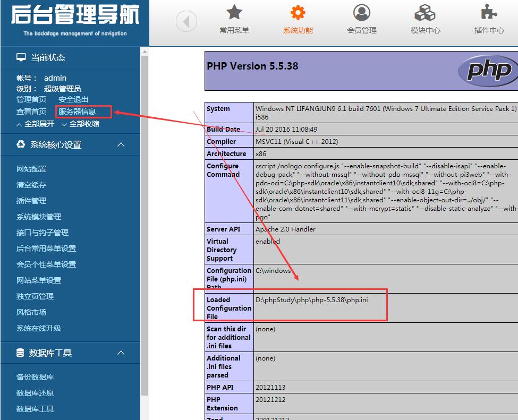Screen dimensions: 518x420
Task: Click the sidebar vertical scrollbar thumb
Action: click(145, 226)
